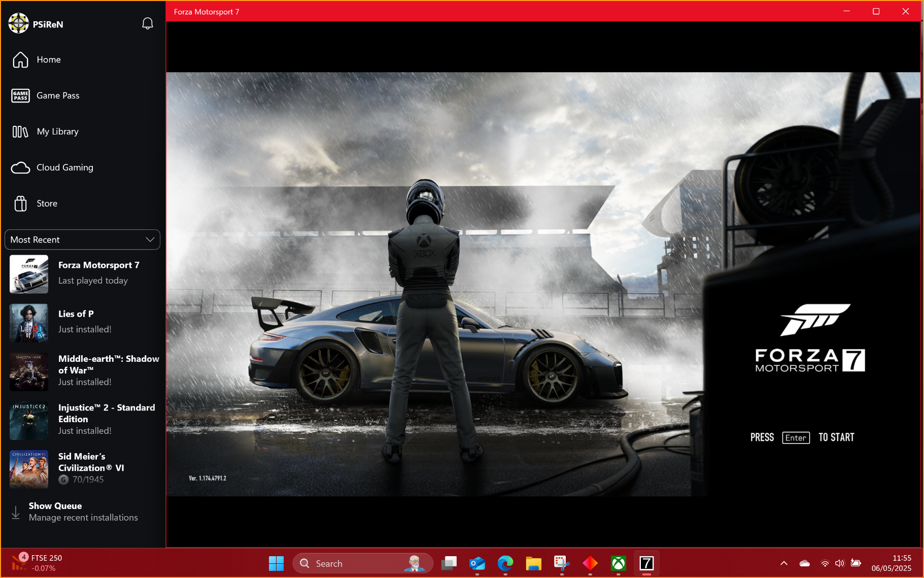Select the Forza Motorsport 7 thumbnail
This screenshot has height=578, width=924.
point(29,274)
